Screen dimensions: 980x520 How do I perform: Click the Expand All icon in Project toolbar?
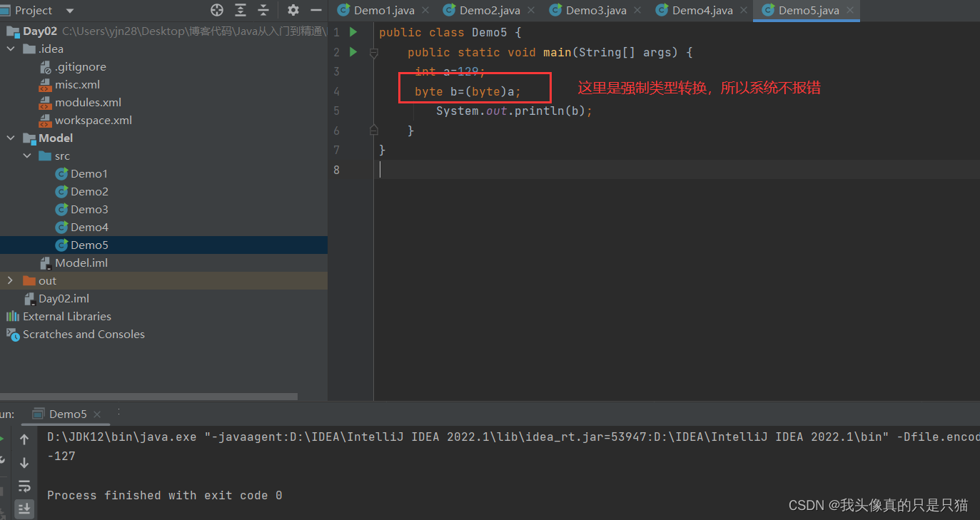click(x=241, y=10)
